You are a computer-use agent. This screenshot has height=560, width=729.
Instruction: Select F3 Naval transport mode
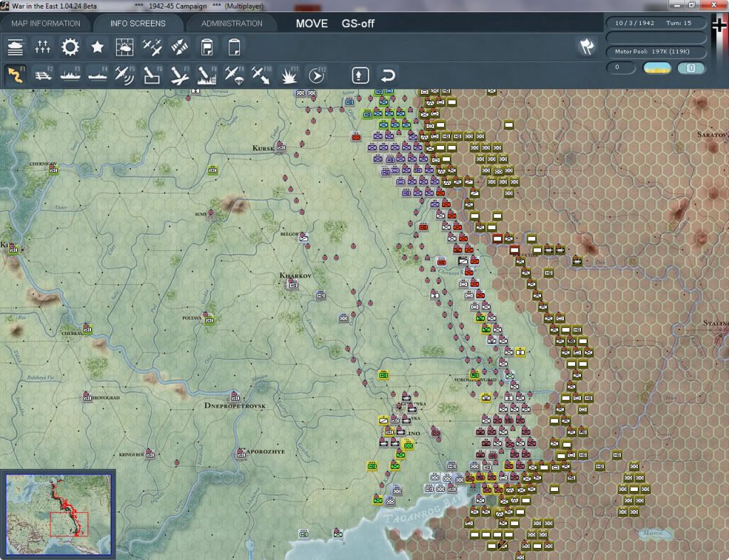click(70, 75)
